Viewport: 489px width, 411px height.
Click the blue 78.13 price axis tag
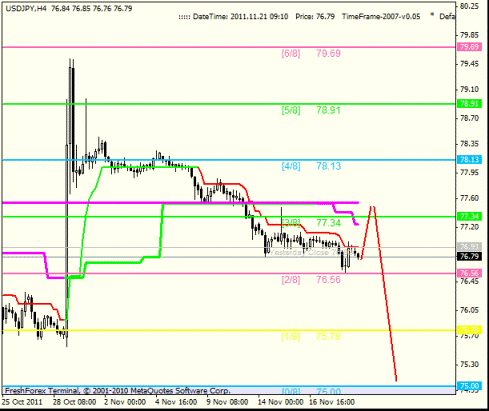point(469,160)
